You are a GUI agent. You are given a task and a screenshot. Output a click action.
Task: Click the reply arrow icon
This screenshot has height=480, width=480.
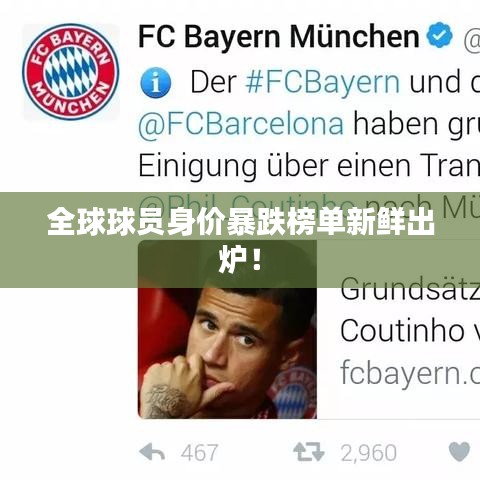[152, 452]
